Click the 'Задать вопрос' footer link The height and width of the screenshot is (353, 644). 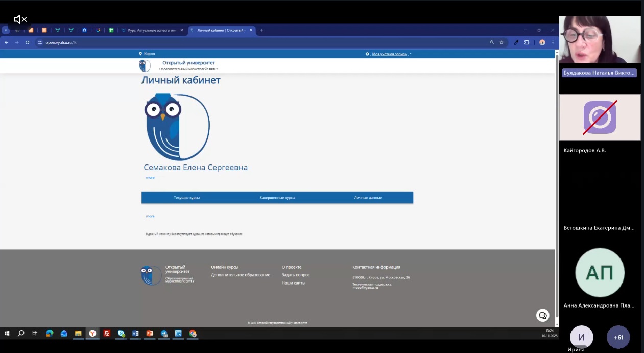296,275
